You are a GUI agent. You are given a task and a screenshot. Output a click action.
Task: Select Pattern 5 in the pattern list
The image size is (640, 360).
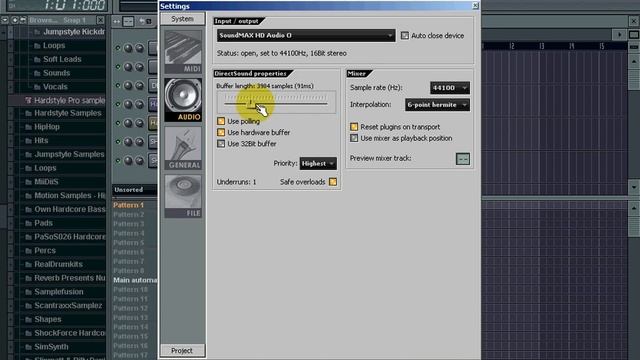(x=129, y=242)
